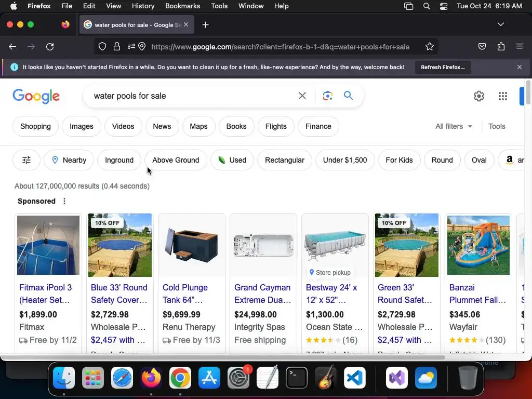Switch to the Videos results tab

(x=123, y=126)
